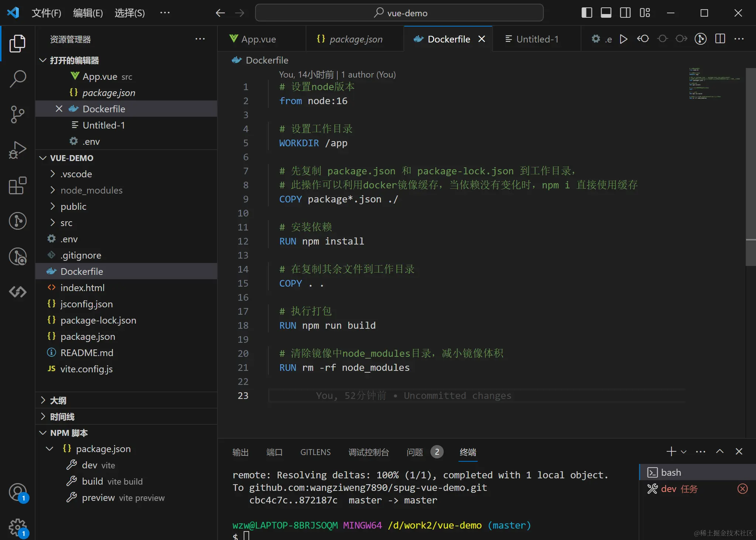
Task: Select the bash terminal entry
Action: [x=671, y=472]
